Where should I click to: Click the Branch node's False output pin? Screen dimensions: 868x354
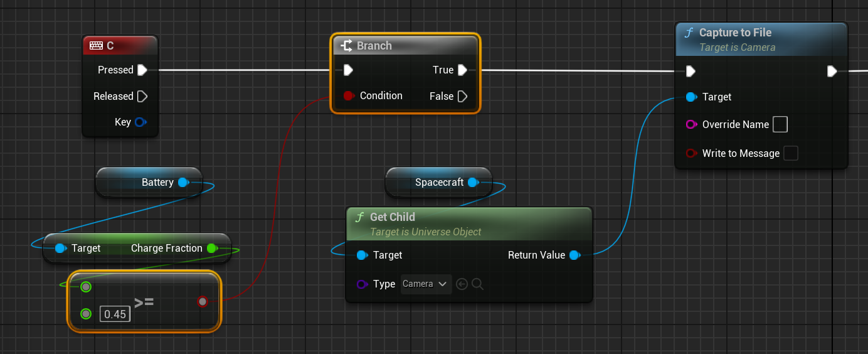point(462,96)
